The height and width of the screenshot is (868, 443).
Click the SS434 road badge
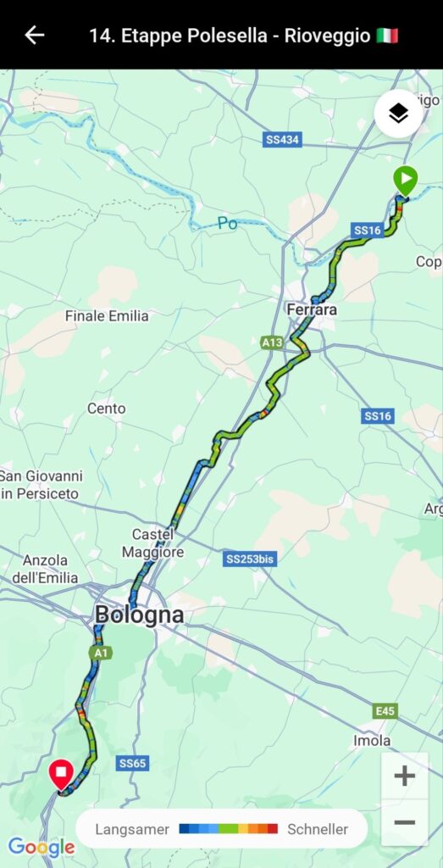pyautogui.click(x=282, y=140)
